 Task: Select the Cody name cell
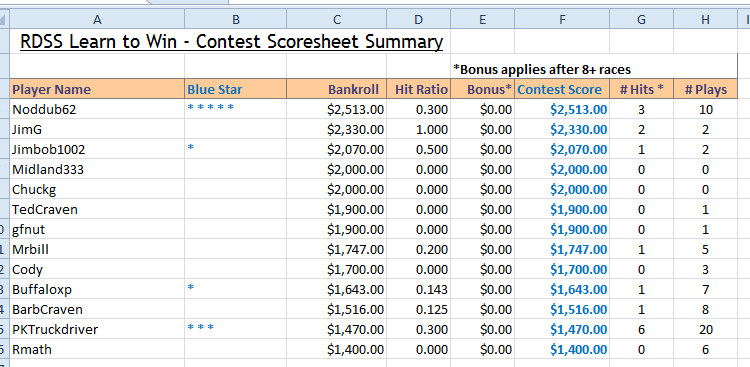pyautogui.click(x=97, y=269)
